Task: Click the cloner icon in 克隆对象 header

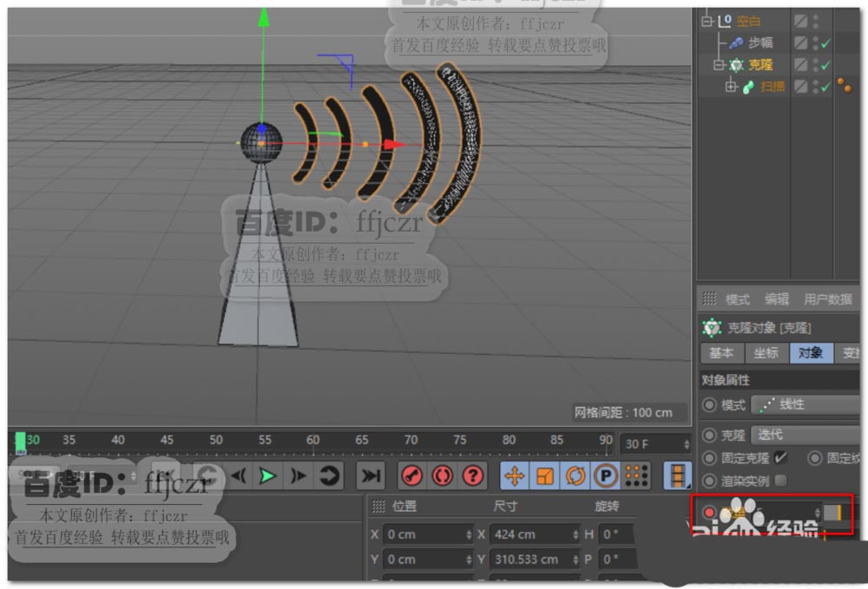Action: click(712, 328)
